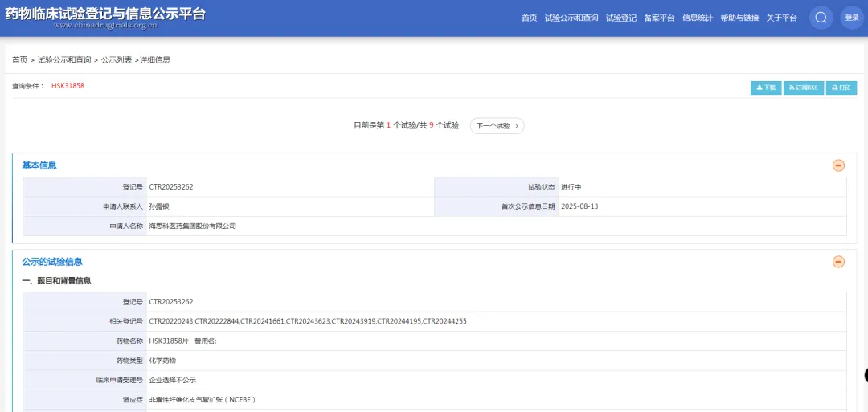Click 试验公示和查询 in the breadcrumb

tap(64, 60)
